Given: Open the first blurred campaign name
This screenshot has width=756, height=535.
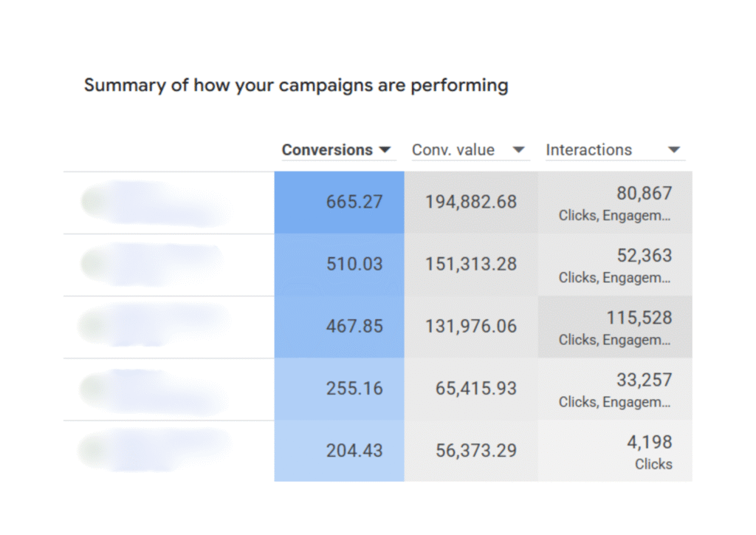Looking at the screenshot, I should click(x=155, y=203).
